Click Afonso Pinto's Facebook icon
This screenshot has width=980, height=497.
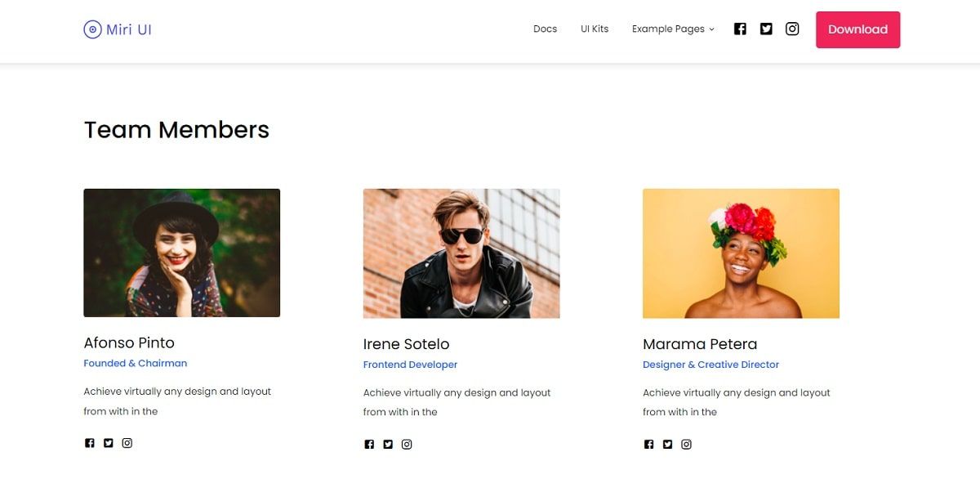click(x=89, y=442)
